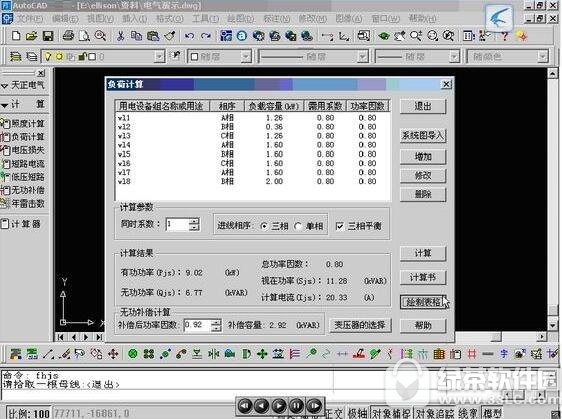Click the 补偿后功率因数 spinner arrows

click(216, 325)
